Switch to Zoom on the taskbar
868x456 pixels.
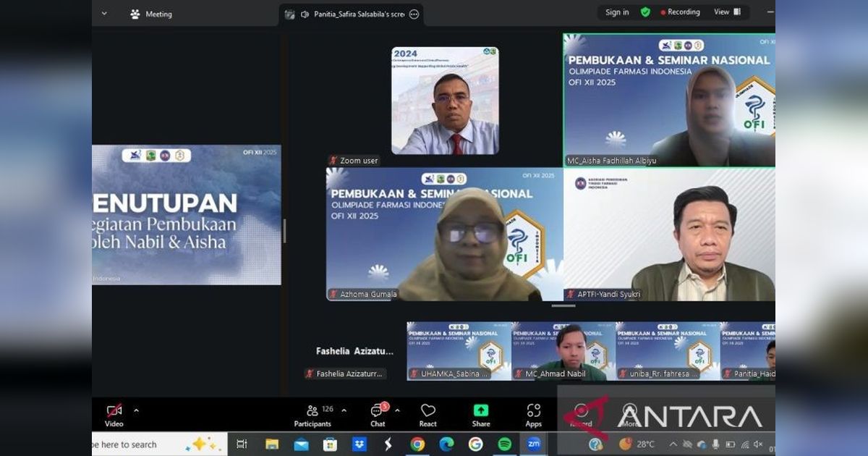(x=534, y=444)
